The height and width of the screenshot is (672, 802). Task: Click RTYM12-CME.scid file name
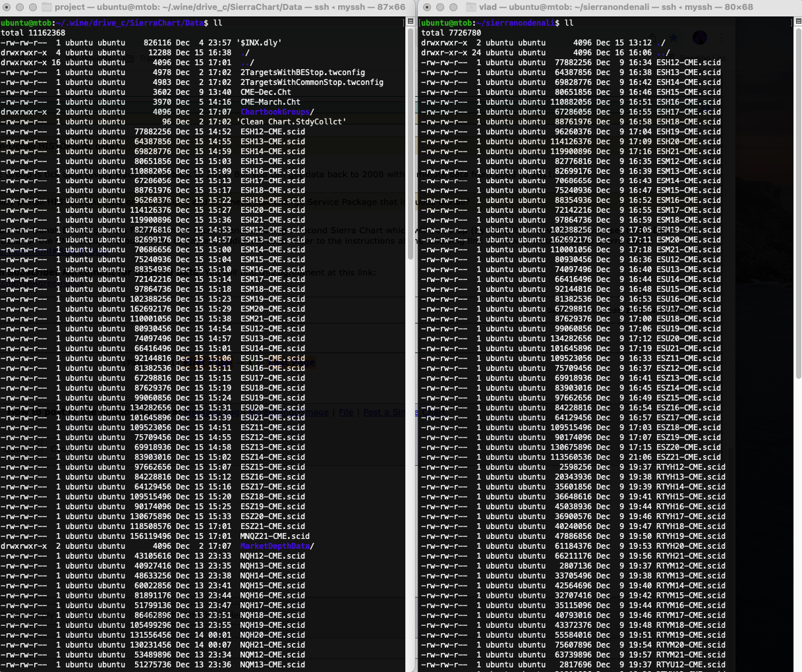pyautogui.click(x=691, y=566)
